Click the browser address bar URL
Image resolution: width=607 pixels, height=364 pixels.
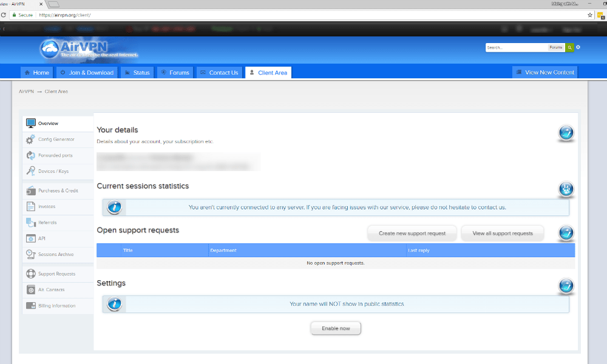point(65,15)
